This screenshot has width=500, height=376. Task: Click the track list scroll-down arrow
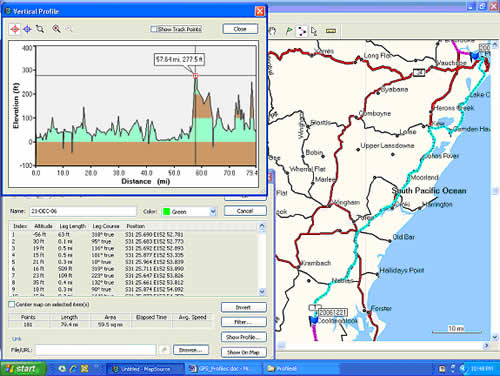[262, 292]
